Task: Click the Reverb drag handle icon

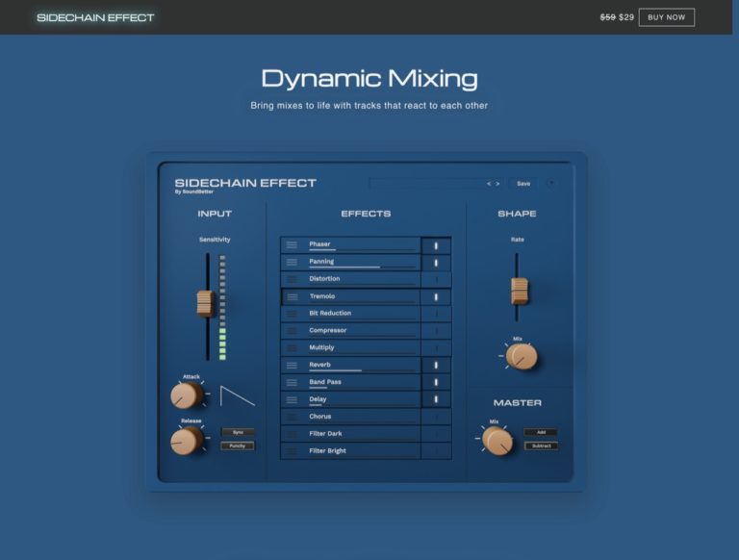Action: [x=292, y=366]
